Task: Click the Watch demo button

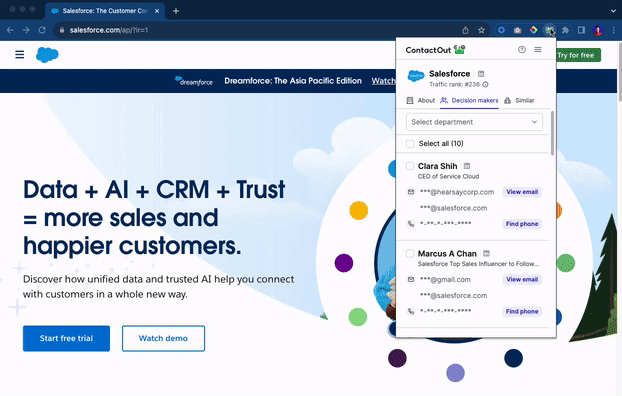Action: pos(163,338)
